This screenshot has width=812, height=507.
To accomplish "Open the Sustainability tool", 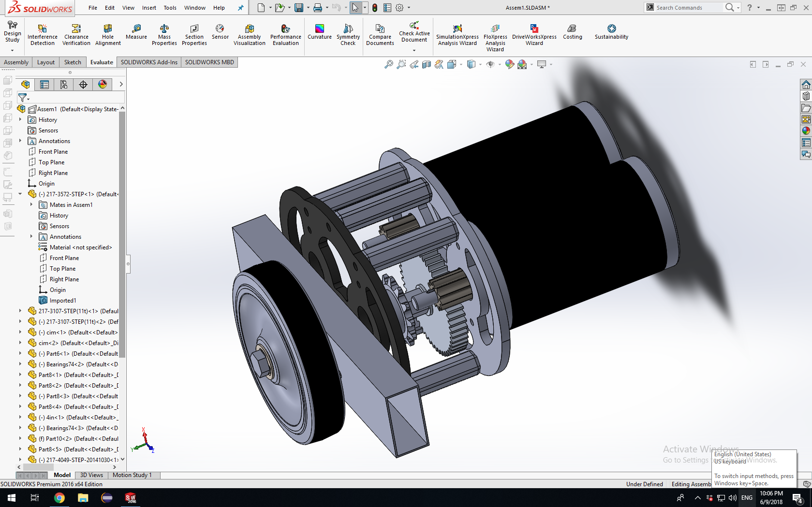I will coord(612,32).
